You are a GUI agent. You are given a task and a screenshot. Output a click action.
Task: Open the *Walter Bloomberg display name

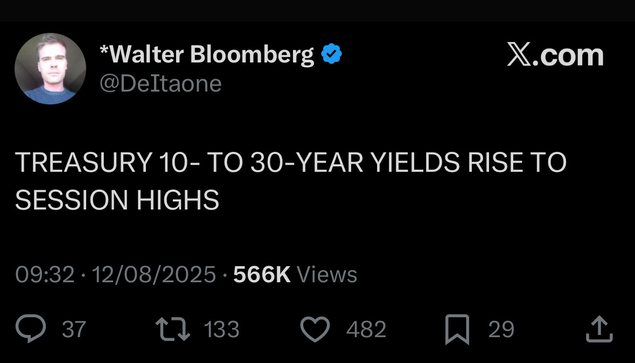(207, 54)
